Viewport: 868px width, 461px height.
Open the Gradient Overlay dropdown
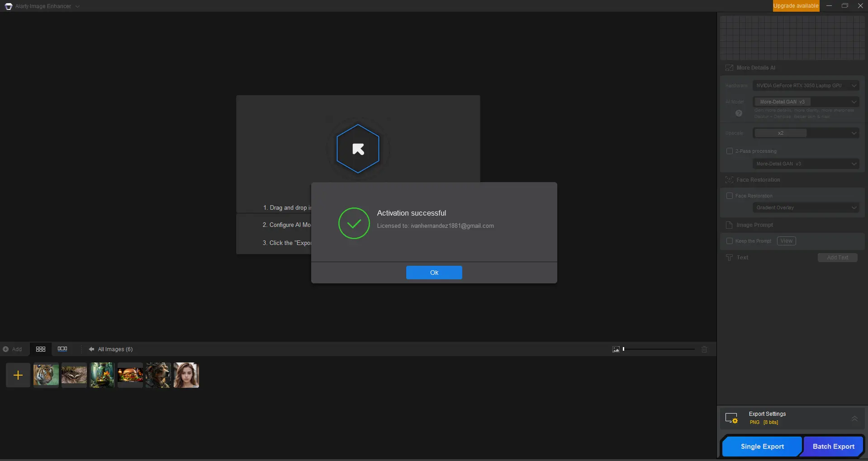806,207
